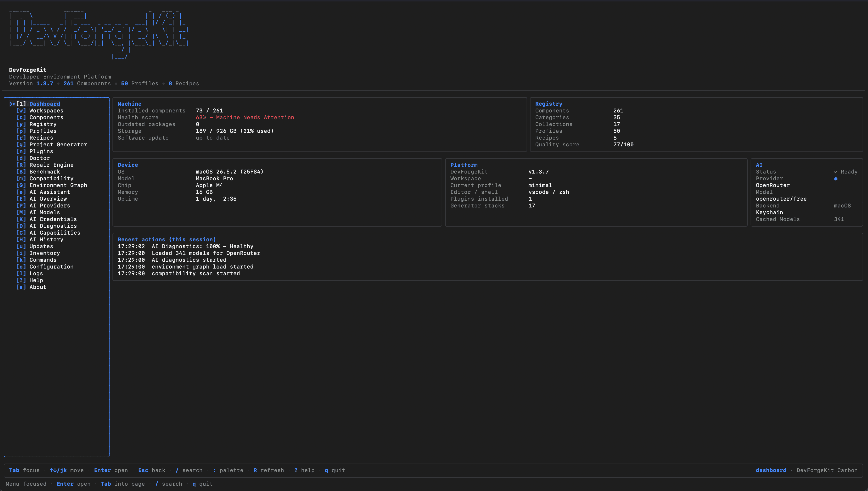
Task: Select Benchmark in the sidebar
Action: pos(38,171)
